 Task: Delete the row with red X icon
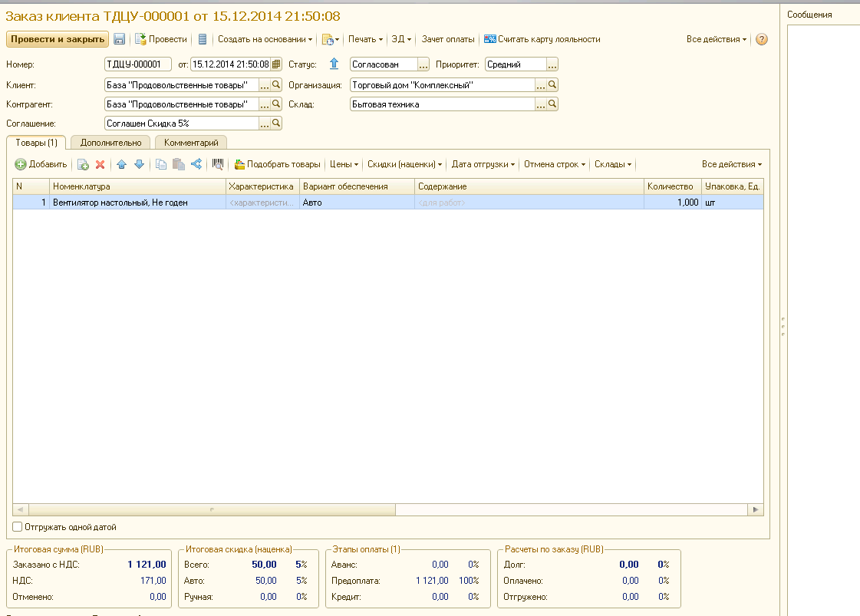pyautogui.click(x=100, y=164)
